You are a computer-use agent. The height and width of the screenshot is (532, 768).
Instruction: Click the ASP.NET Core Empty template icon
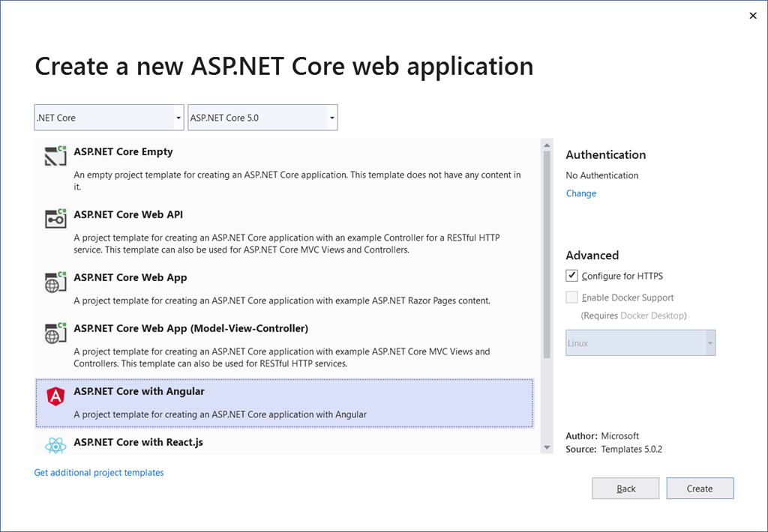click(x=55, y=157)
